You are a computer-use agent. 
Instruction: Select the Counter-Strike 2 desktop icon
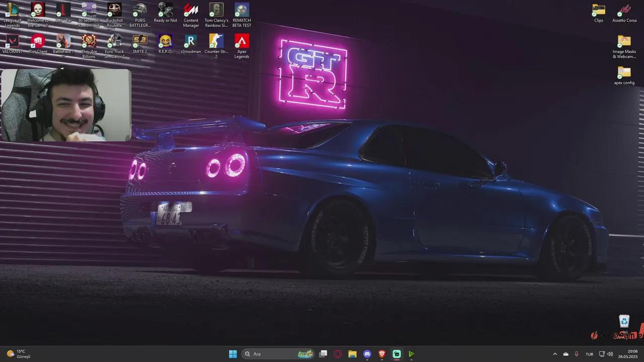tap(216, 46)
